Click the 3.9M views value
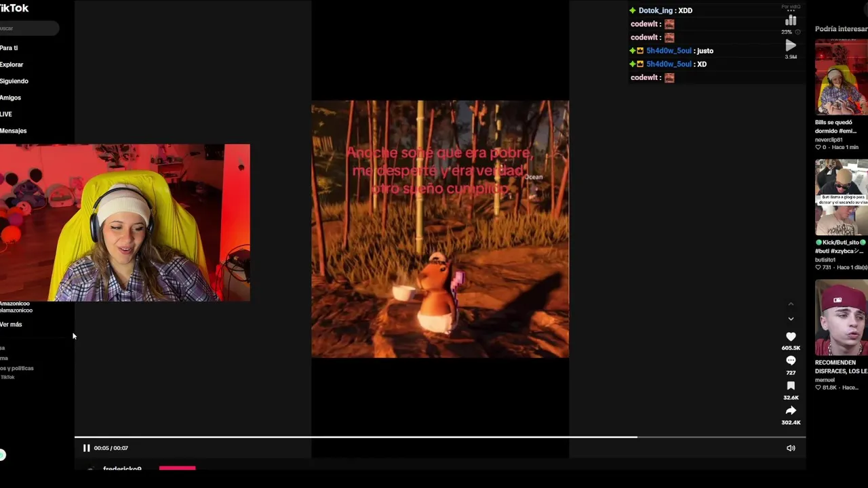The image size is (868, 488). [x=791, y=57]
